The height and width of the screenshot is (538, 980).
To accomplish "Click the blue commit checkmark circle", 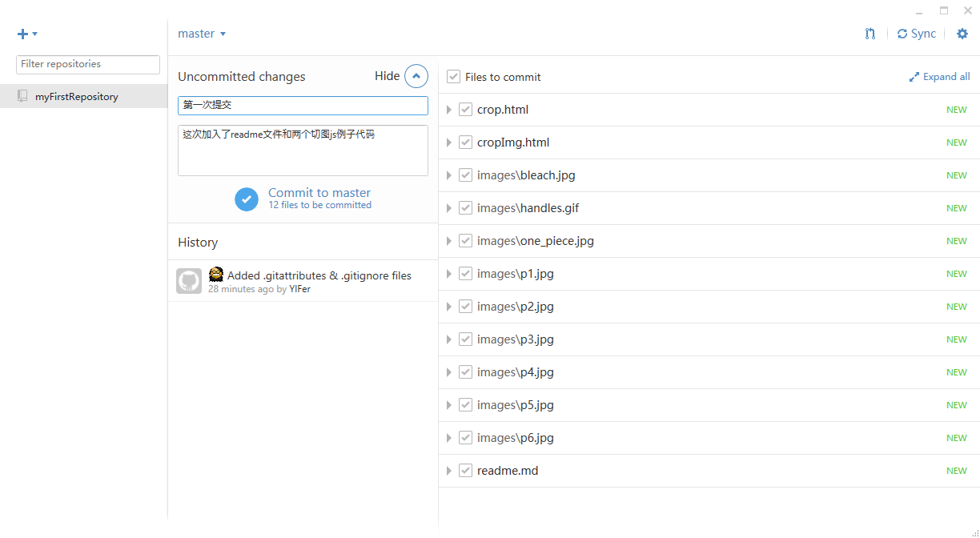I will click(x=247, y=199).
